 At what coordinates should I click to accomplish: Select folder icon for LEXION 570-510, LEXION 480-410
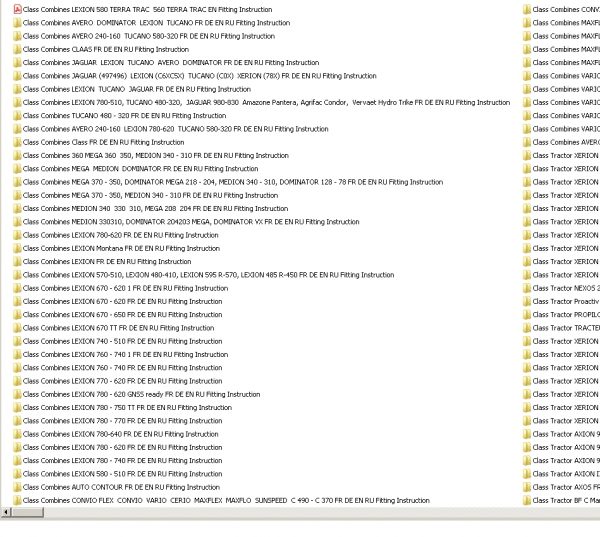(17, 275)
